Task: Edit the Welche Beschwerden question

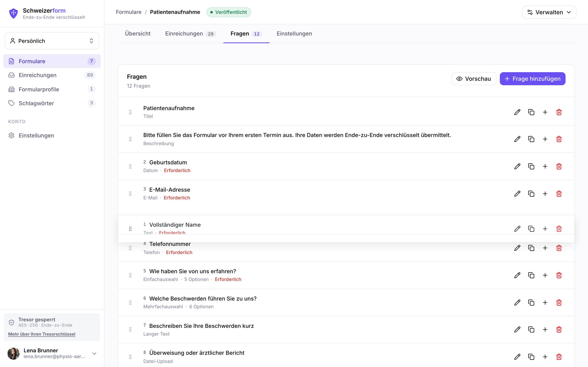Action: tap(517, 303)
